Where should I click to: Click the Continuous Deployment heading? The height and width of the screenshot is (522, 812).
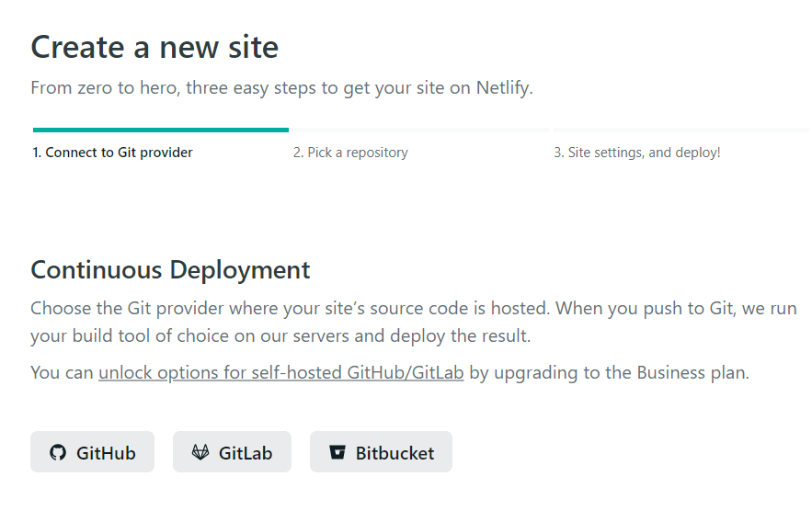[170, 270]
